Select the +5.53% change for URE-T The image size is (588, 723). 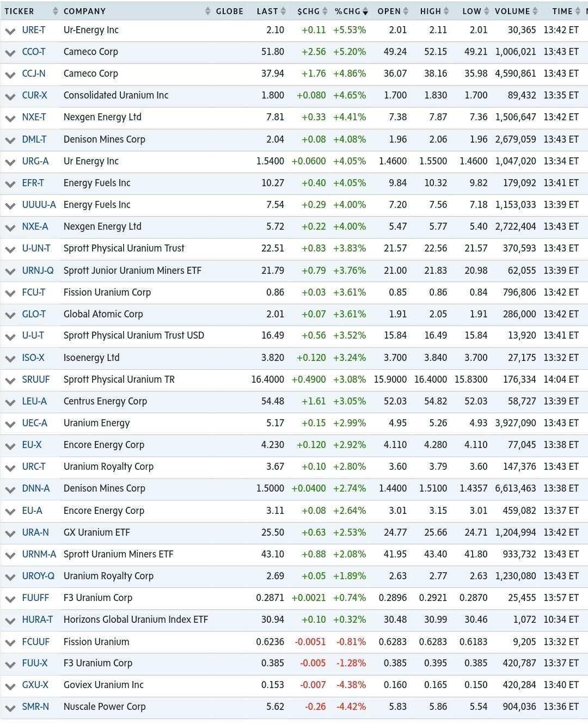point(350,30)
